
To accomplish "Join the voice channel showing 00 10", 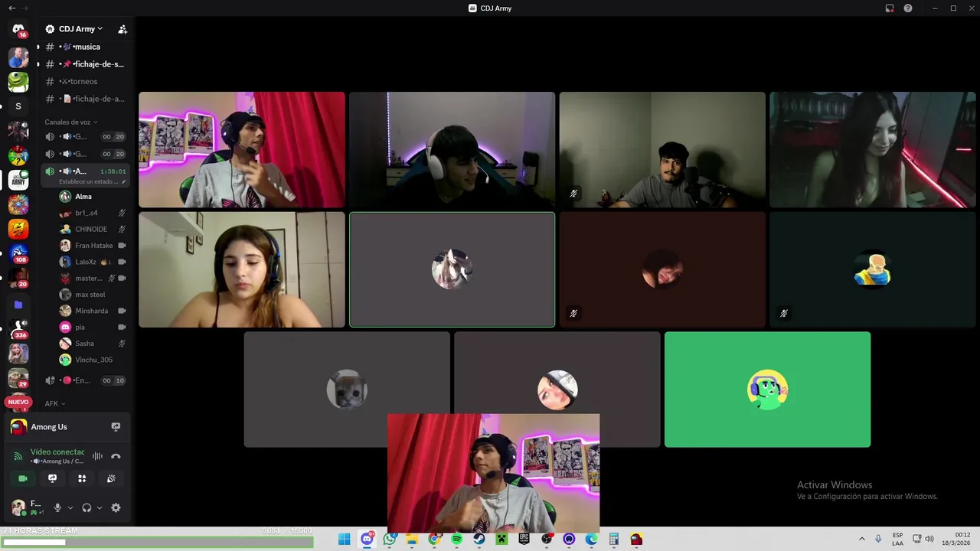I will 84,380.
